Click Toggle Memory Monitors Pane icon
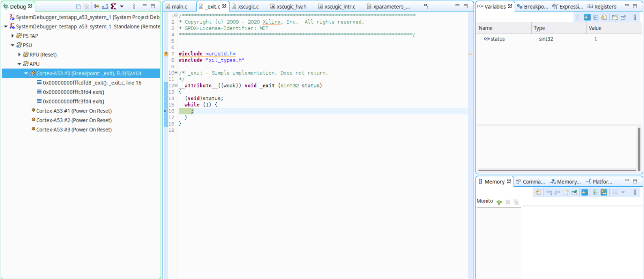This screenshot has width=644, height=279. pyautogui.click(x=595, y=193)
